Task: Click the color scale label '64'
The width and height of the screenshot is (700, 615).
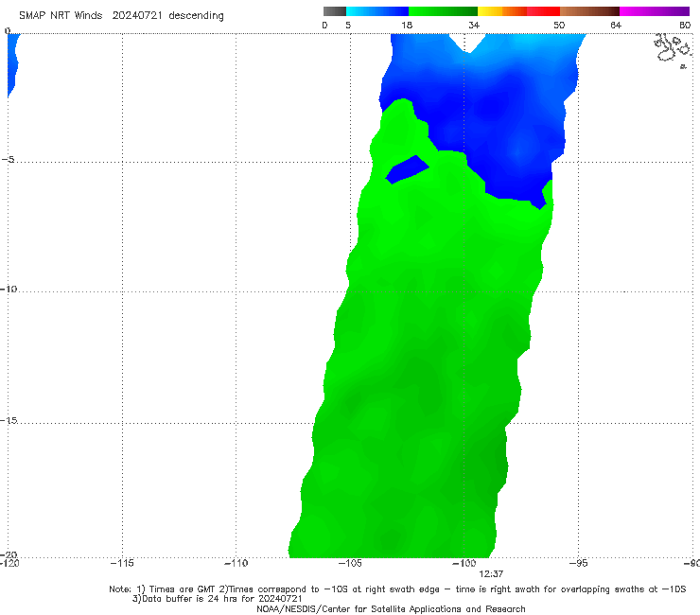Action: [x=616, y=25]
